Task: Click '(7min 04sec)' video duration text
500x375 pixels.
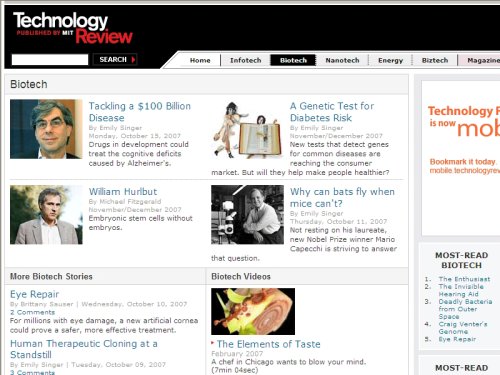Action: point(234,370)
